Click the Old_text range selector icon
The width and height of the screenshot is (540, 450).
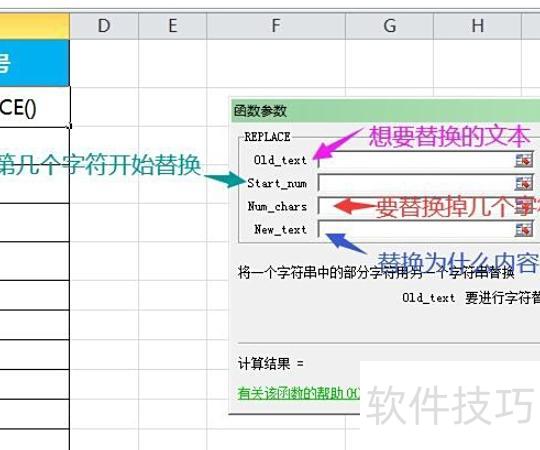point(523,160)
